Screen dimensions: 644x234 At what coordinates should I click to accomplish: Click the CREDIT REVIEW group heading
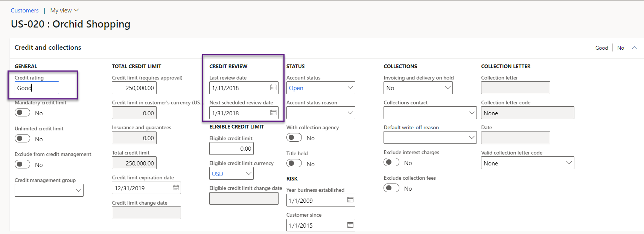pyautogui.click(x=228, y=66)
